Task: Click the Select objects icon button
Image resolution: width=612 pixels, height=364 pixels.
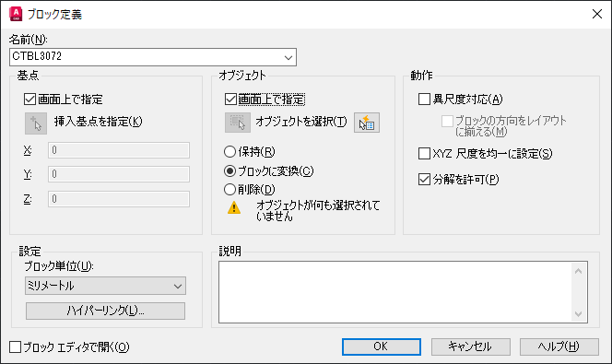Action: [x=238, y=123]
